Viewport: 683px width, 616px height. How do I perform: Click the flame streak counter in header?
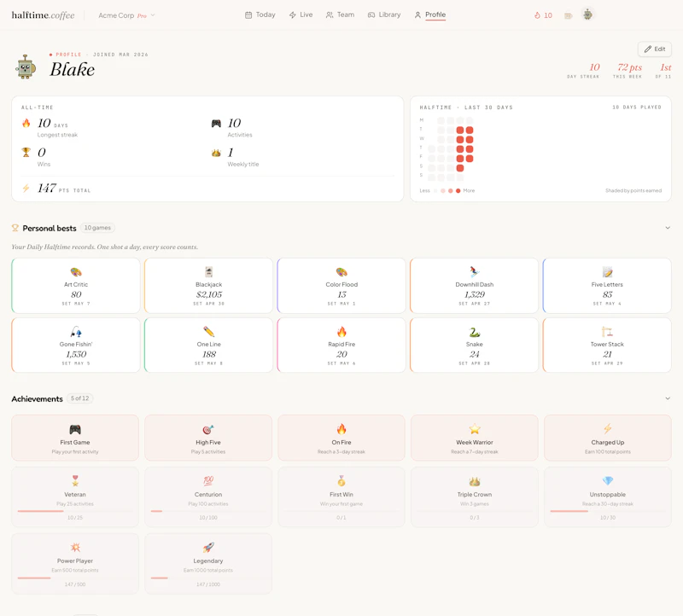[543, 15]
